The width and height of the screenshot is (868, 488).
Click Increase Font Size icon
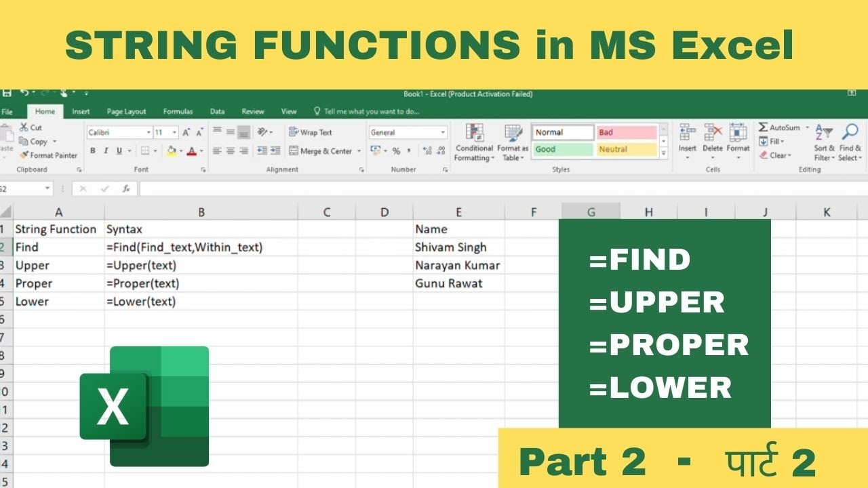coord(186,132)
